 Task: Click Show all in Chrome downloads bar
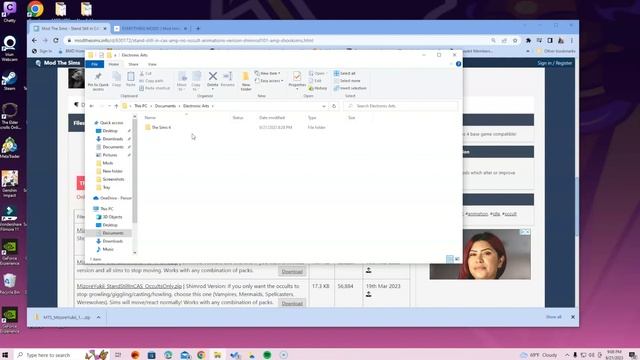click(554, 317)
